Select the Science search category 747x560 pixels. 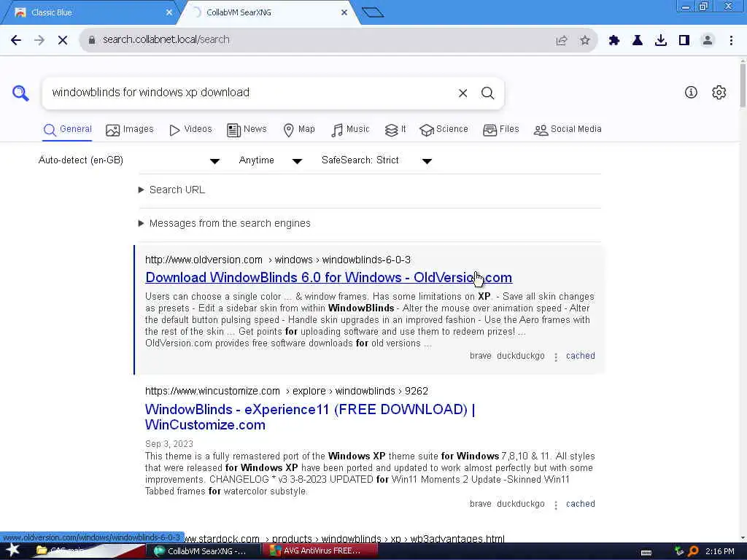pos(444,130)
